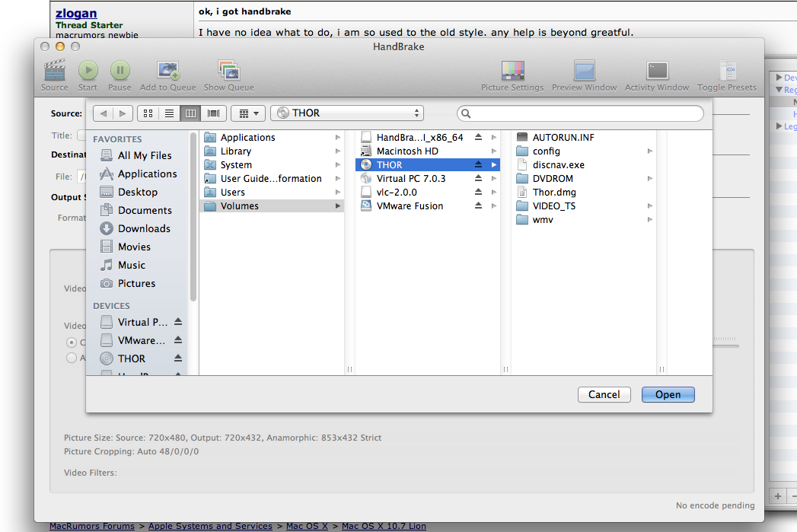Switch file dialog to list view

point(169,113)
